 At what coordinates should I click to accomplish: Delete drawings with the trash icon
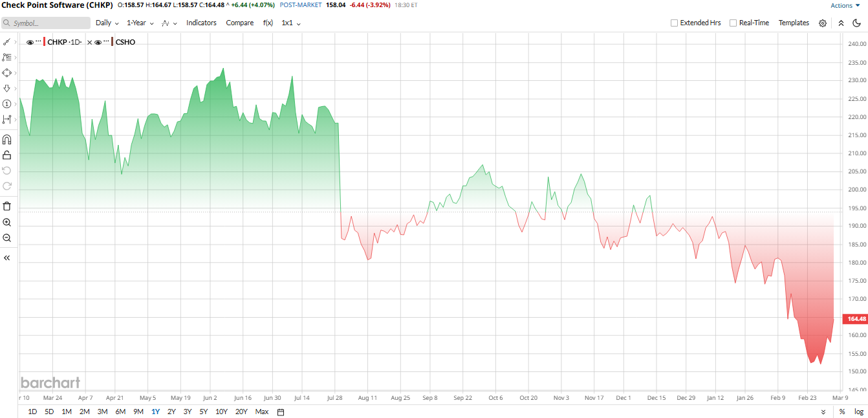pos(7,206)
